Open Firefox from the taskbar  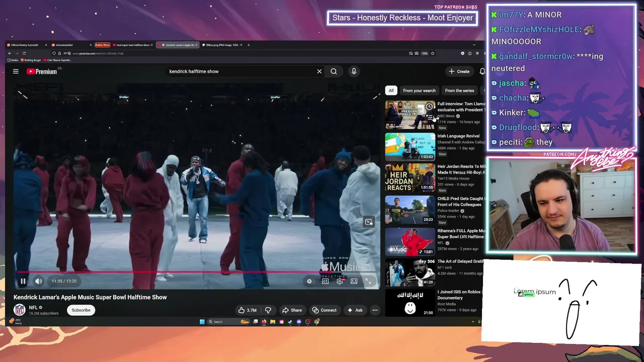[x=264, y=322]
